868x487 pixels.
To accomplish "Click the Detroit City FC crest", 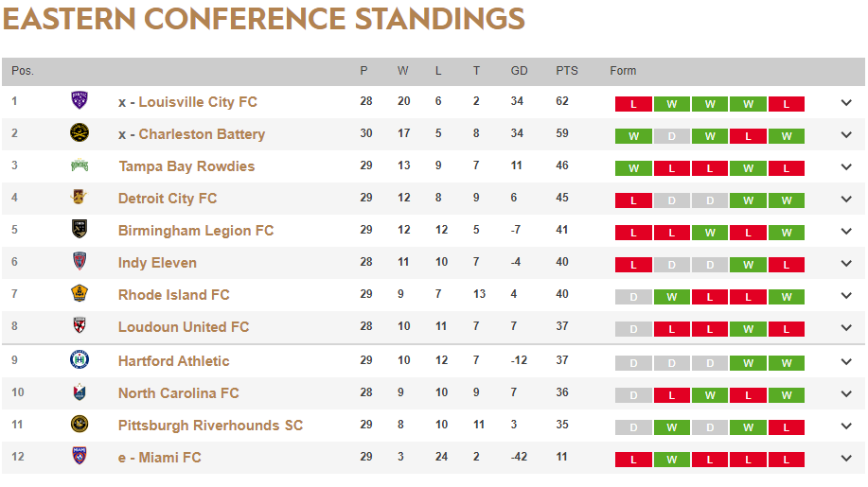I will coord(80,198).
